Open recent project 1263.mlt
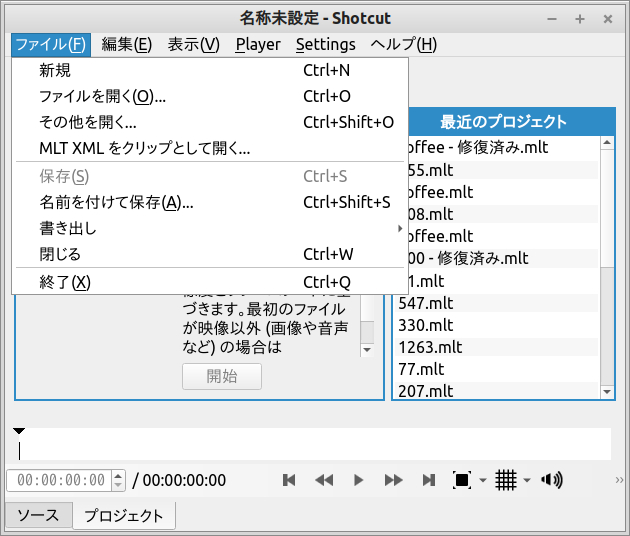Viewport: 630px width, 536px height. (x=430, y=347)
